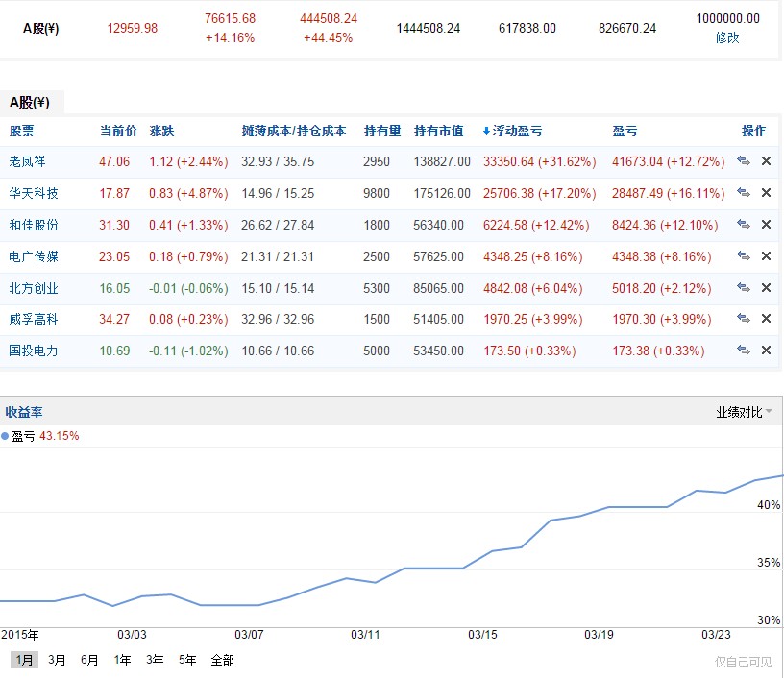Image resolution: width=784 pixels, height=678 pixels.
Task: Remove the 威孚高科 row
Action: tap(766, 319)
